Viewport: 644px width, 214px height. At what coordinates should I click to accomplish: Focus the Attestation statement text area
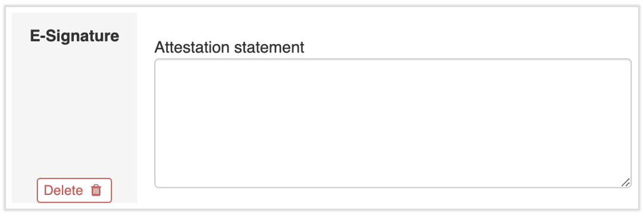(393, 124)
